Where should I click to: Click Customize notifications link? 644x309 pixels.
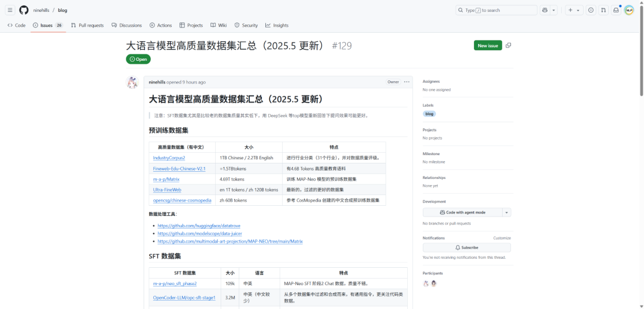[502, 238]
